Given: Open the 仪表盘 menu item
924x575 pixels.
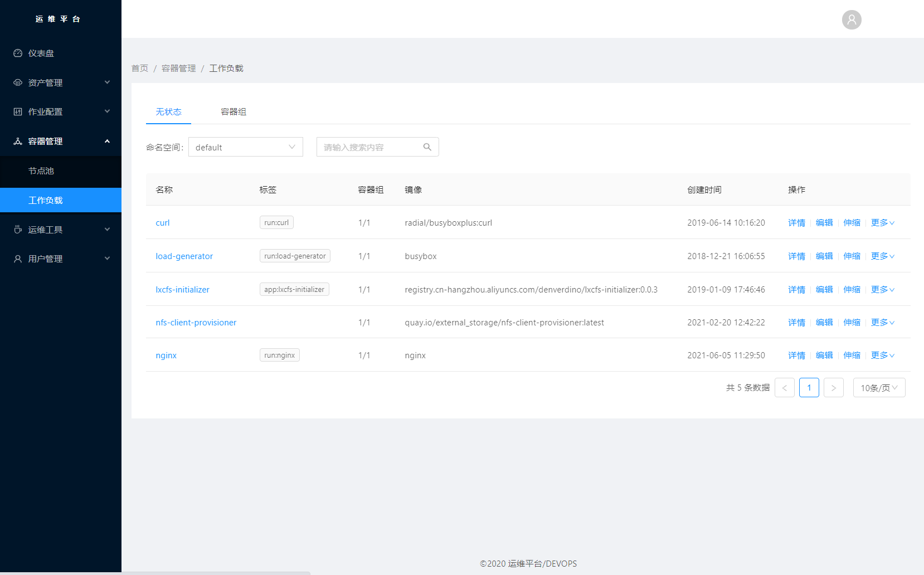Looking at the screenshot, I should pyautogui.click(x=61, y=53).
